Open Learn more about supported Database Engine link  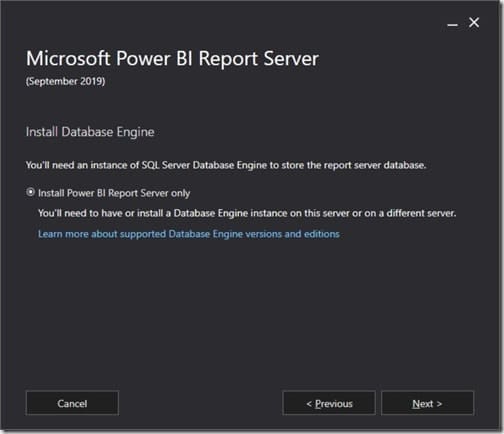(189, 234)
